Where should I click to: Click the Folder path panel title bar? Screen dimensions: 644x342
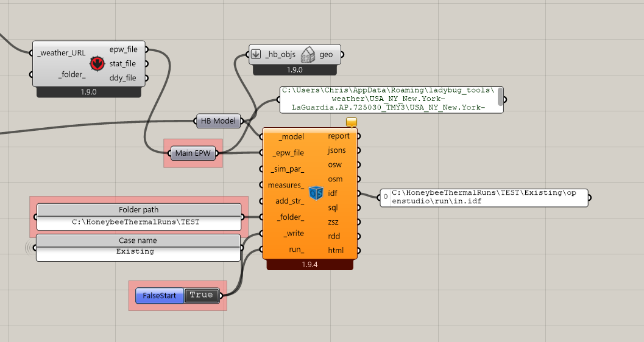pyautogui.click(x=139, y=210)
